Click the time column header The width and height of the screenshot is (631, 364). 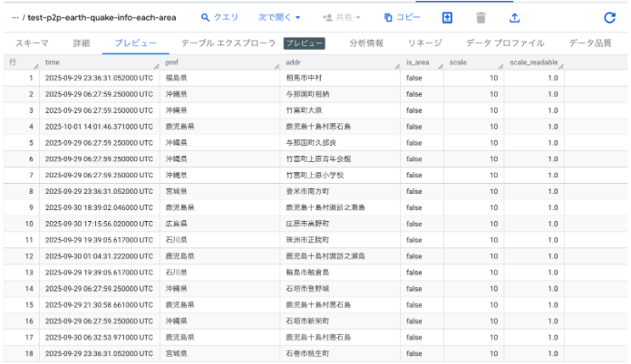pos(53,62)
